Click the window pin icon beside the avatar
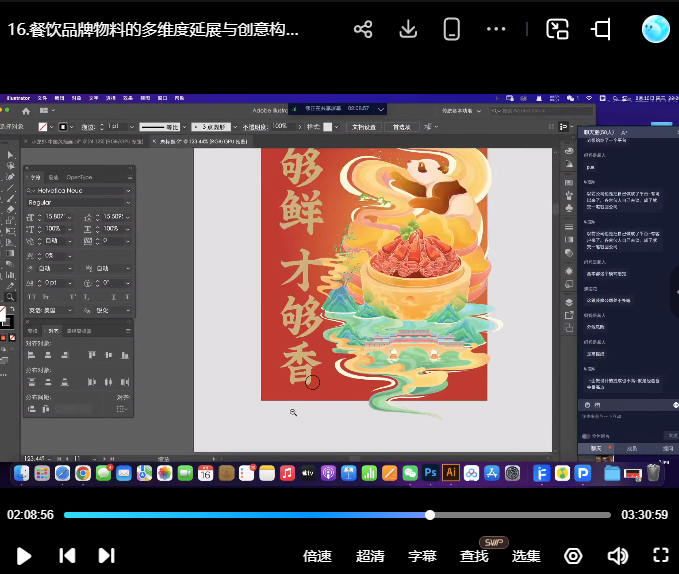 click(601, 29)
